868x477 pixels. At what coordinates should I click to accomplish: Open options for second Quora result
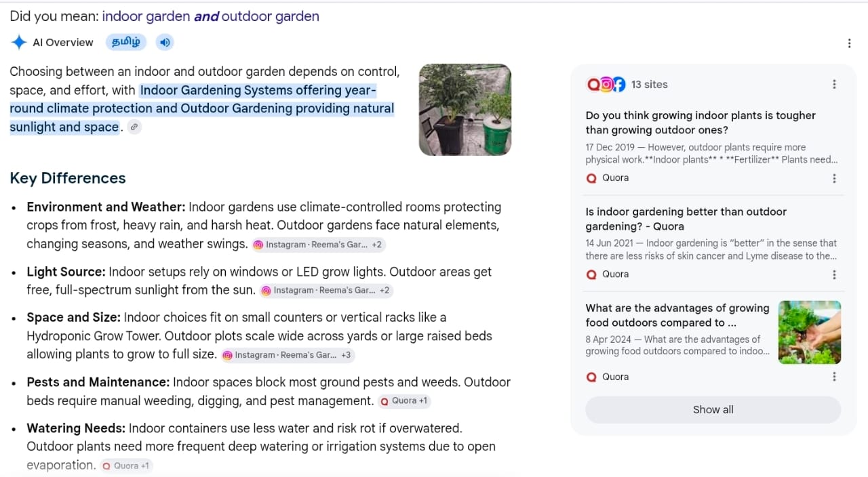coord(834,274)
